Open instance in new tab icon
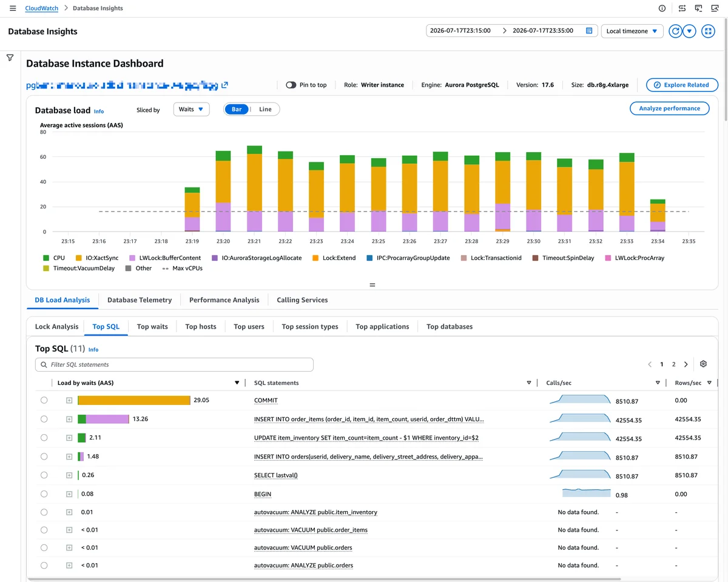Image resolution: width=728 pixels, height=582 pixels. coord(225,85)
